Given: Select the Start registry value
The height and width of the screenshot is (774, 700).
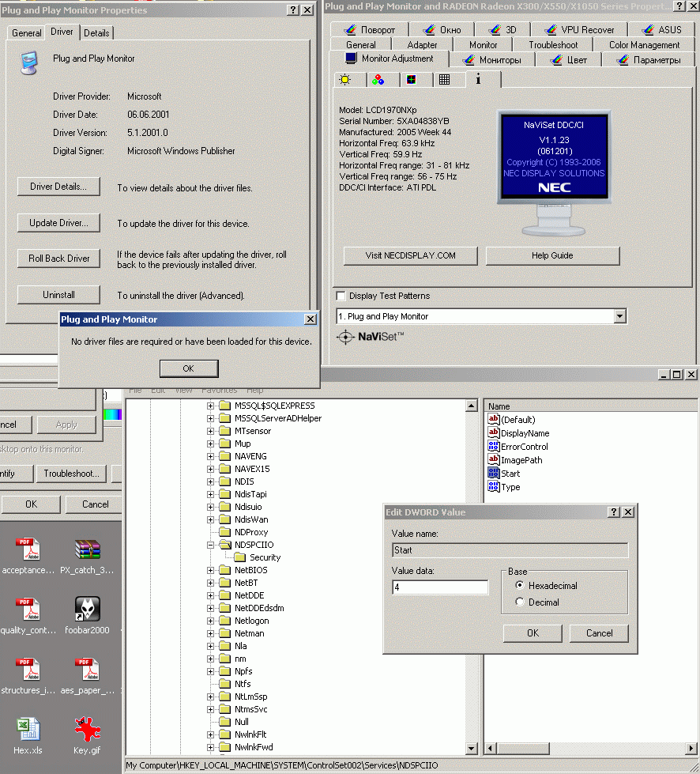Looking at the screenshot, I should pos(503,474).
